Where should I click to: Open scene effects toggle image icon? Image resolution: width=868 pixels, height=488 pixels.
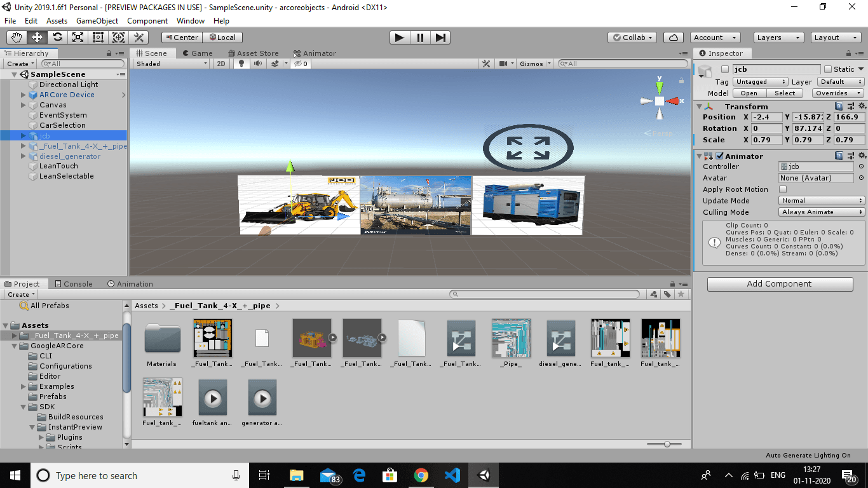(275, 64)
